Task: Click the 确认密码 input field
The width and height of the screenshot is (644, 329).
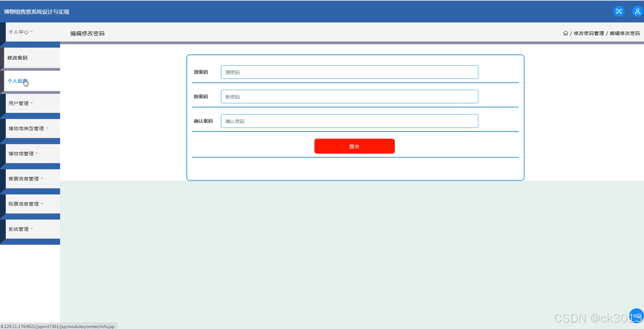Action: tap(350, 121)
